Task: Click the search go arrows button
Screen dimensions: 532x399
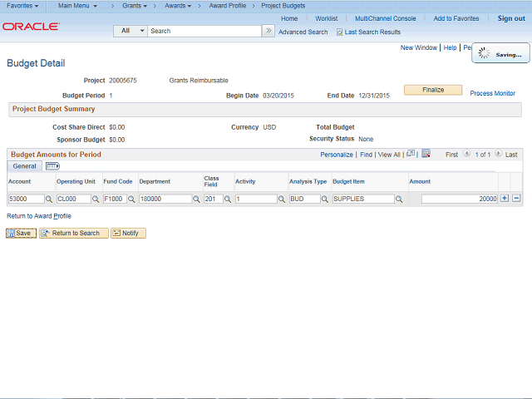Action: (x=268, y=31)
